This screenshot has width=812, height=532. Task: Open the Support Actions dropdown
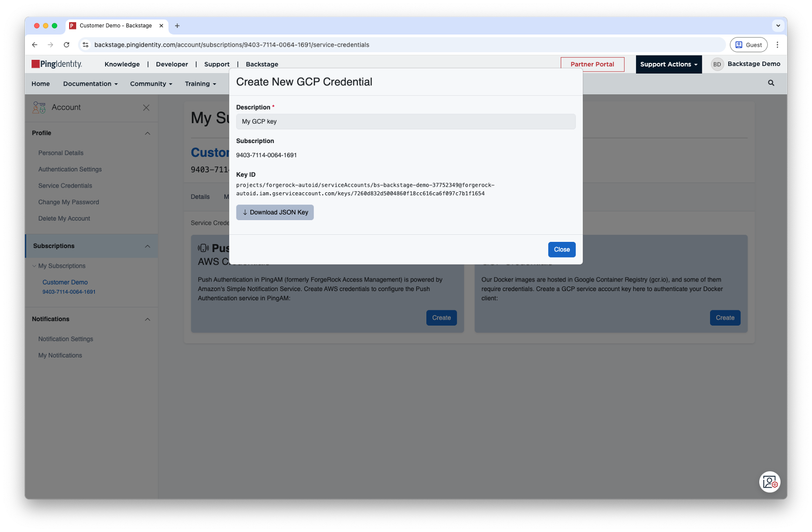click(x=668, y=64)
